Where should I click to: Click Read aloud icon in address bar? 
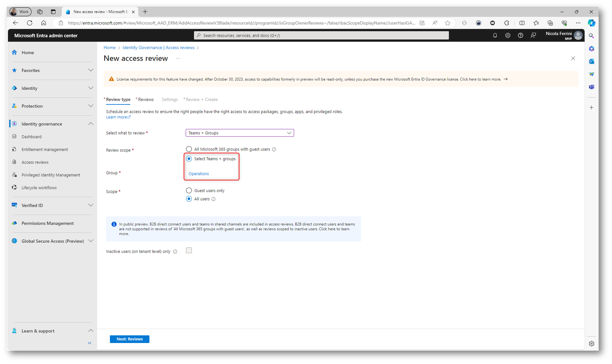(x=435, y=23)
